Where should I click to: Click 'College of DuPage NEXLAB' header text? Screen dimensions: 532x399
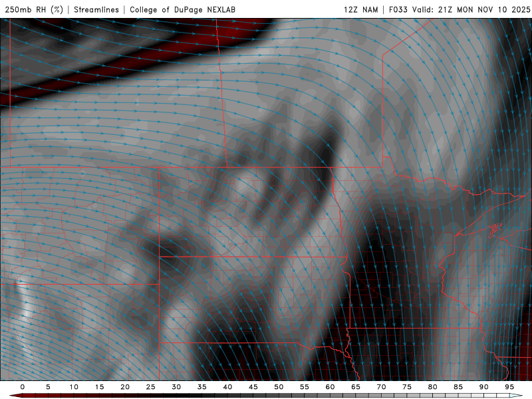click(182, 9)
